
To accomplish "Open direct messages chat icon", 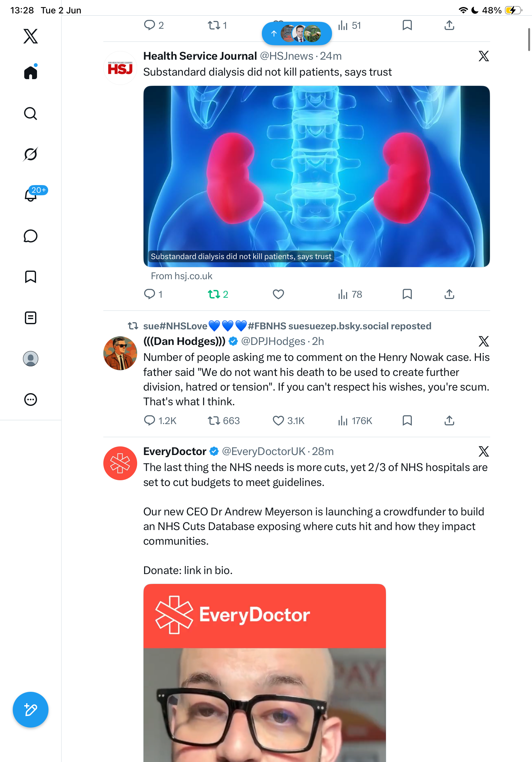I will tap(31, 236).
